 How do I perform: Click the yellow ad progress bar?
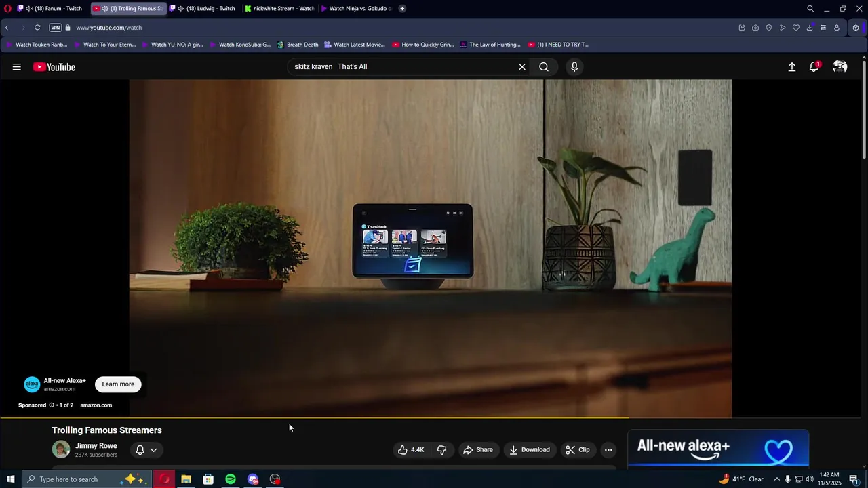(315, 418)
